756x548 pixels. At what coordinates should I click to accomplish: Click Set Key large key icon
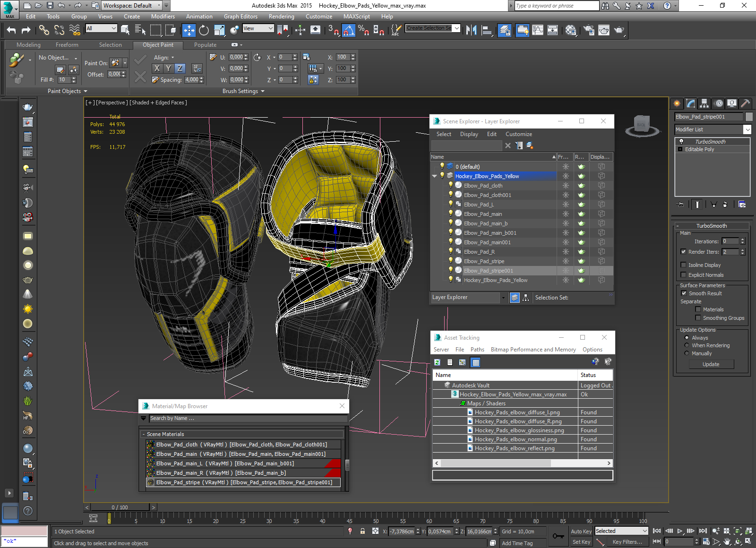point(558,536)
